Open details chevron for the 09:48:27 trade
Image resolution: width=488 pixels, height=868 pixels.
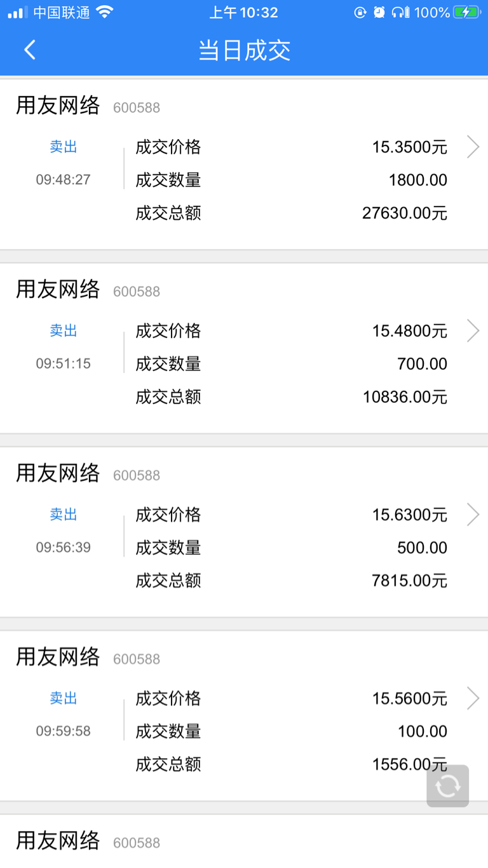pos(473,147)
